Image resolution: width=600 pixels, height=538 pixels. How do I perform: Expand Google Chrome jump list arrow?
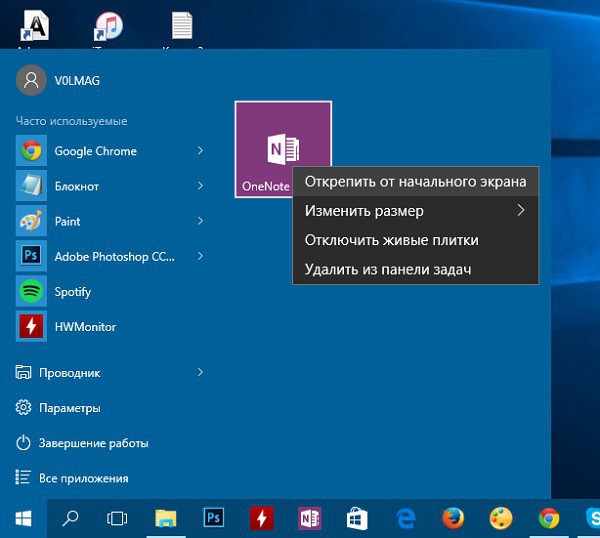(200, 150)
